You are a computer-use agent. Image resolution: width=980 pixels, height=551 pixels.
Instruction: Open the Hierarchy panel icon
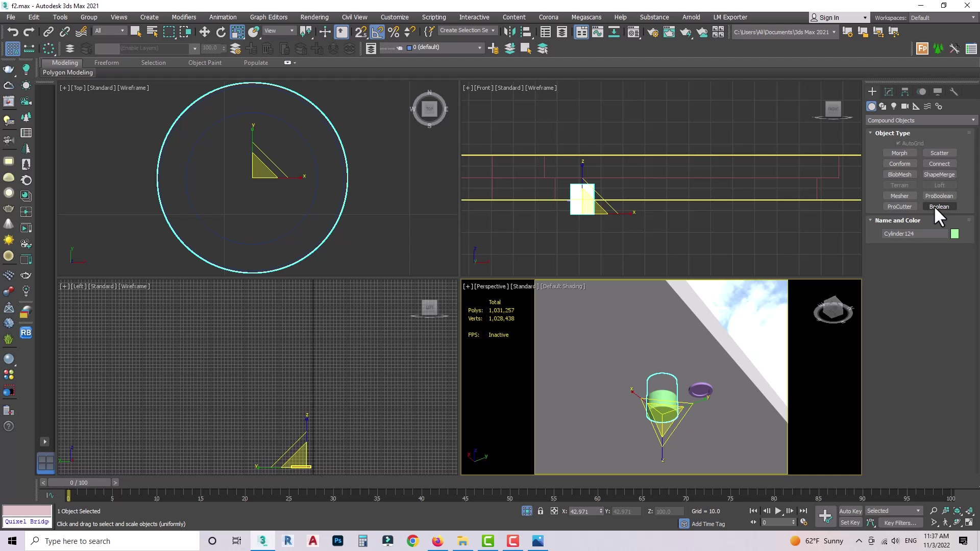click(x=905, y=92)
